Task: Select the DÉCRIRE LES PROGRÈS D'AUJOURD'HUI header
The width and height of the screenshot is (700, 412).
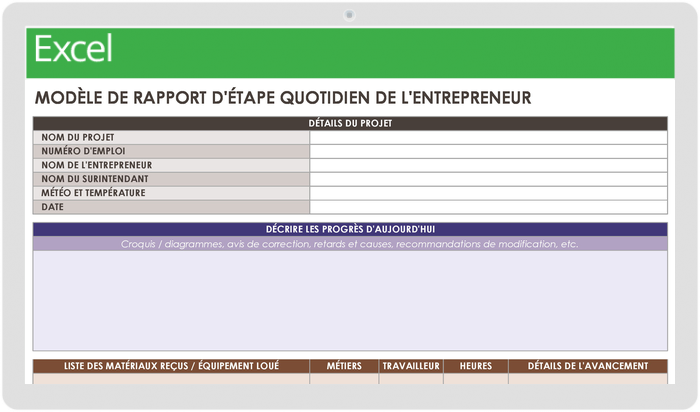Action: click(350, 229)
